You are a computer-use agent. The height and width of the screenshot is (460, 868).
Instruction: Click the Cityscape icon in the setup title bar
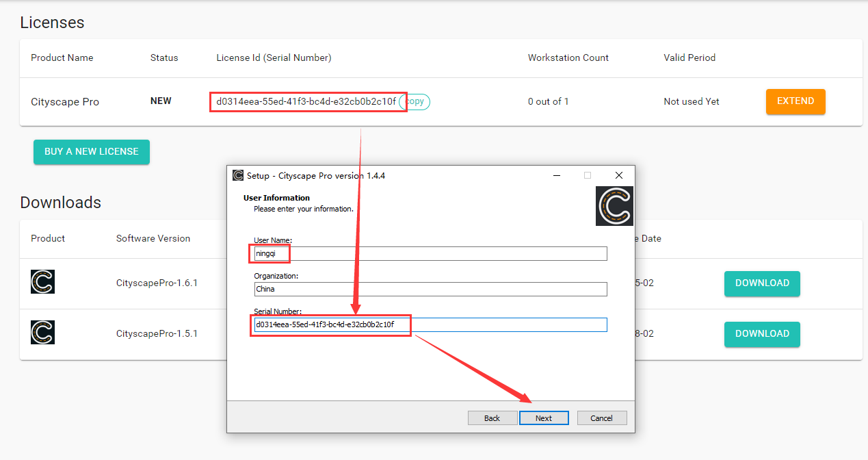[238, 175]
